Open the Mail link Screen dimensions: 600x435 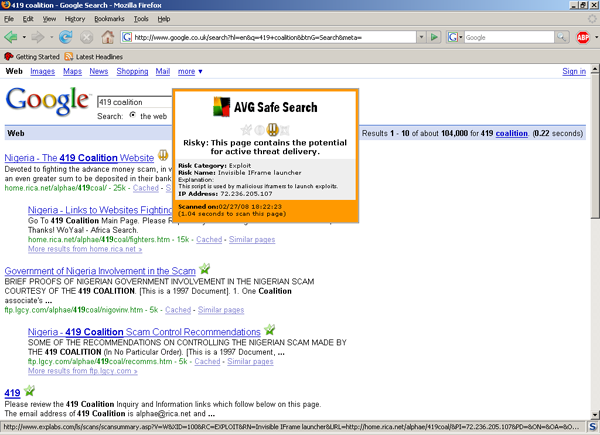163,72
